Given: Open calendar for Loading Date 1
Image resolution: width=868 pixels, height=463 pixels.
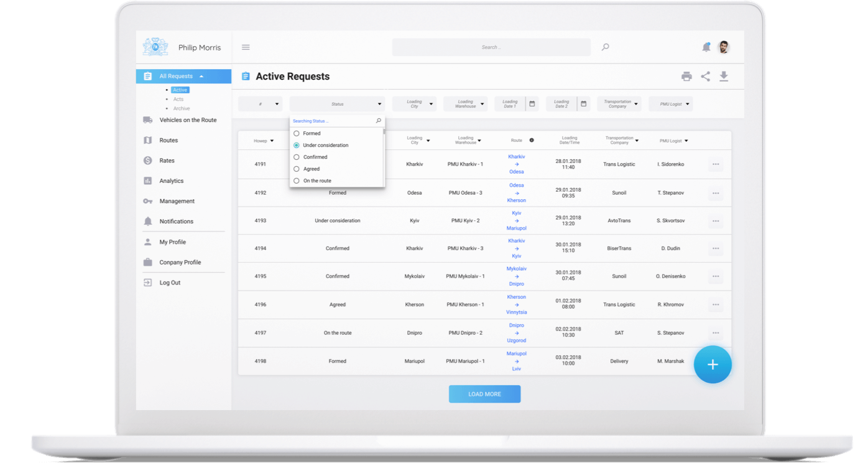Looking at the screenshot, I should tap(532, 104).
